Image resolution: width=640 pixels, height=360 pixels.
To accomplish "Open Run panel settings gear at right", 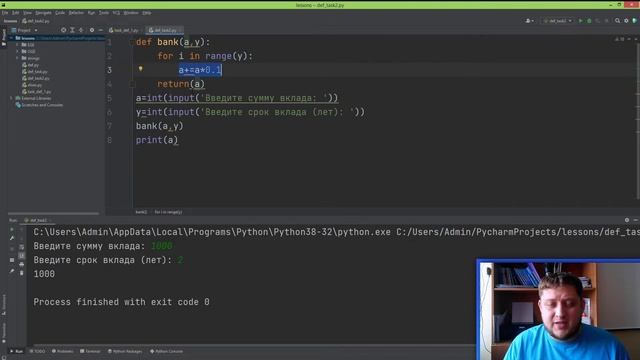I will pyautogui.click(x=627, y=220).
